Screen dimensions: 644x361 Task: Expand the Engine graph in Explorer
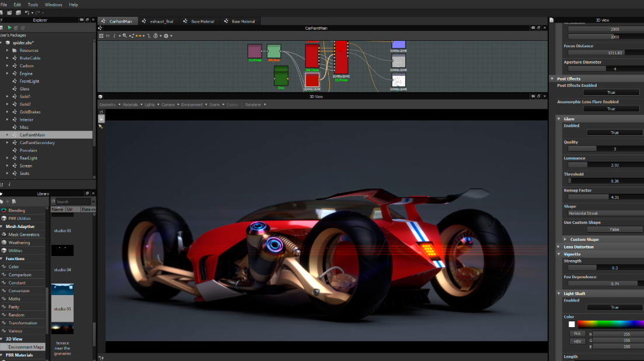(7, 73)
